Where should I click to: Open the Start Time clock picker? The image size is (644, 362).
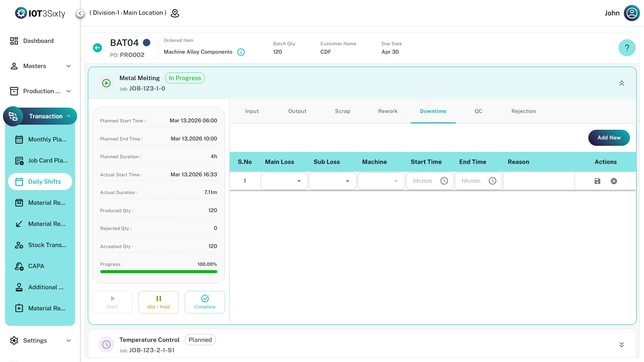click(x=444, y=181)
